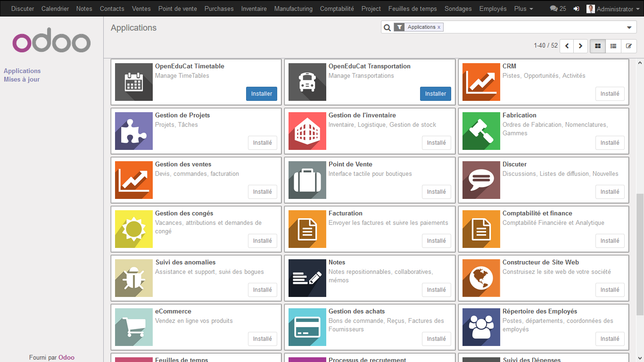The height and width of the screenshot is (362, 644).
Task: Select the Suivi des anomalies bug icon
Action: click(133, 278)
